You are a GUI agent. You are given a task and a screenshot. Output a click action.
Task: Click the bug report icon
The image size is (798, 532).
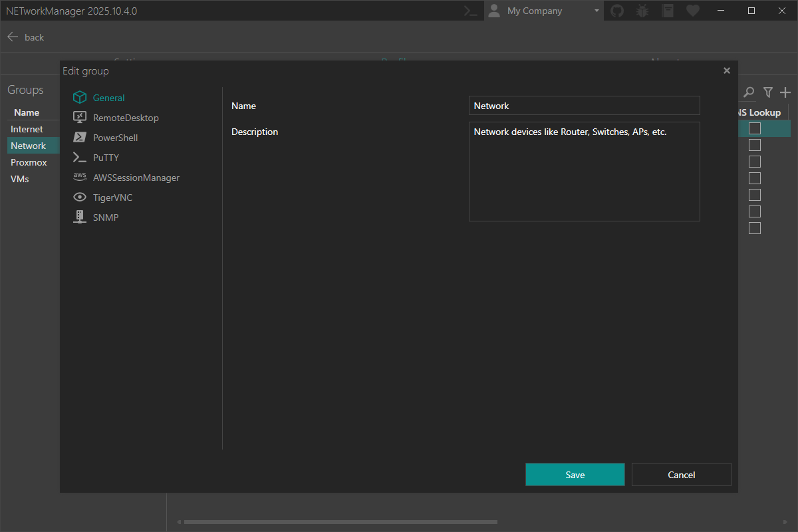pos(642,11)
